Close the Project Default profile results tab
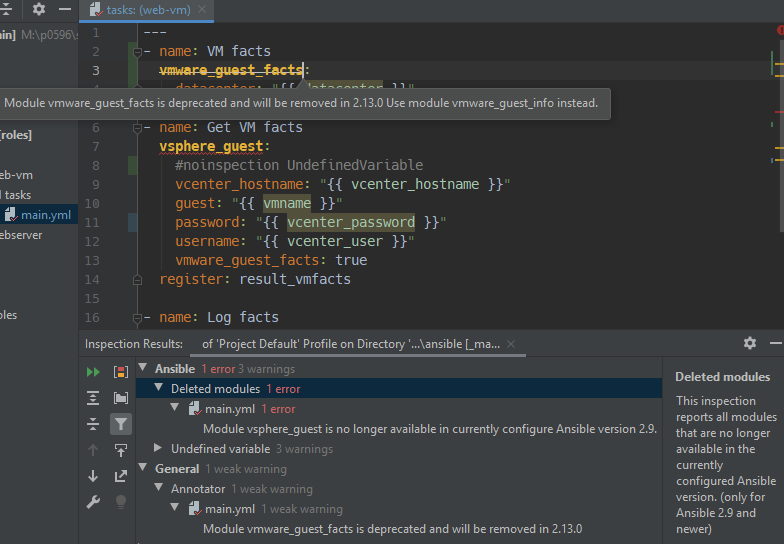 (x=510, y=344)
